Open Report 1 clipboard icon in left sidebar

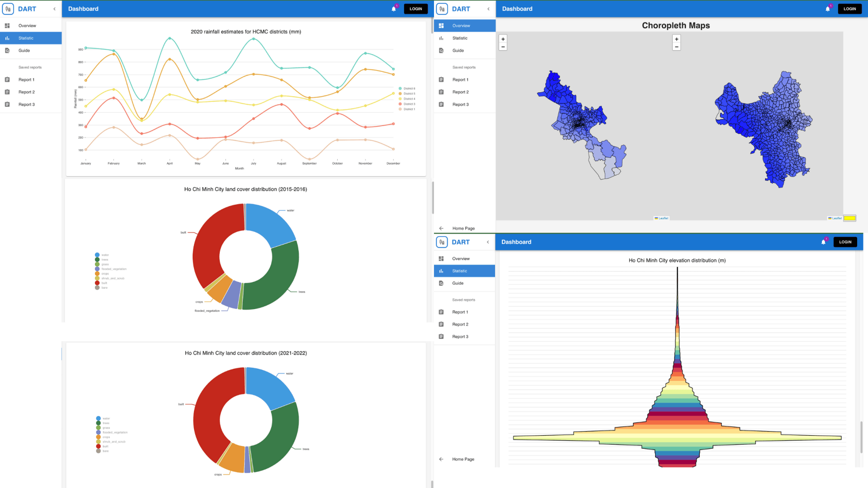click(x=7, y=80)
